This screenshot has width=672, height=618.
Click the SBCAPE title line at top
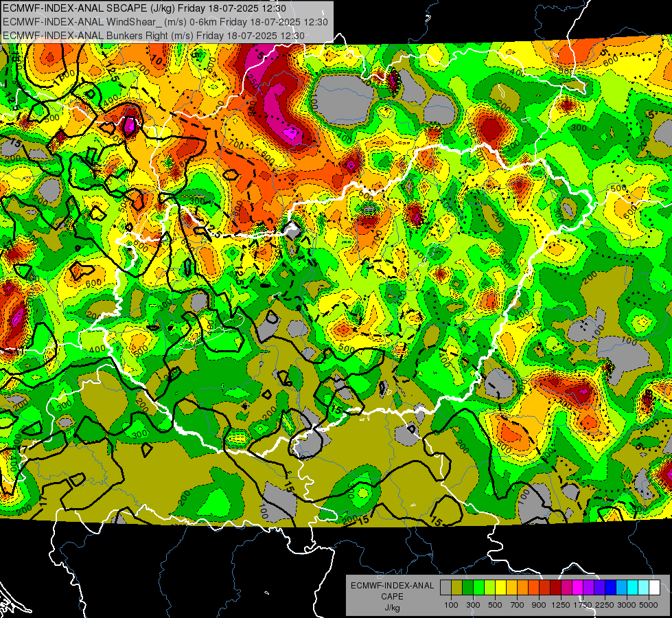[x=144, y=8]
